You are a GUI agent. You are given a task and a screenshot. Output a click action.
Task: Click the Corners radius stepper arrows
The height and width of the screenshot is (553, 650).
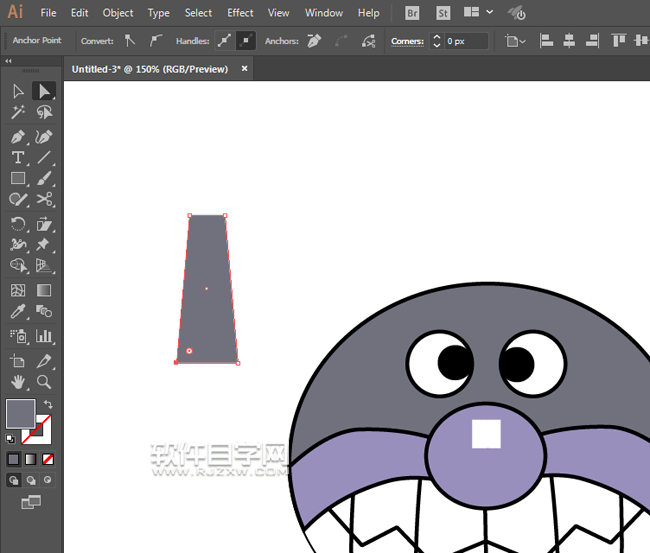436,41
